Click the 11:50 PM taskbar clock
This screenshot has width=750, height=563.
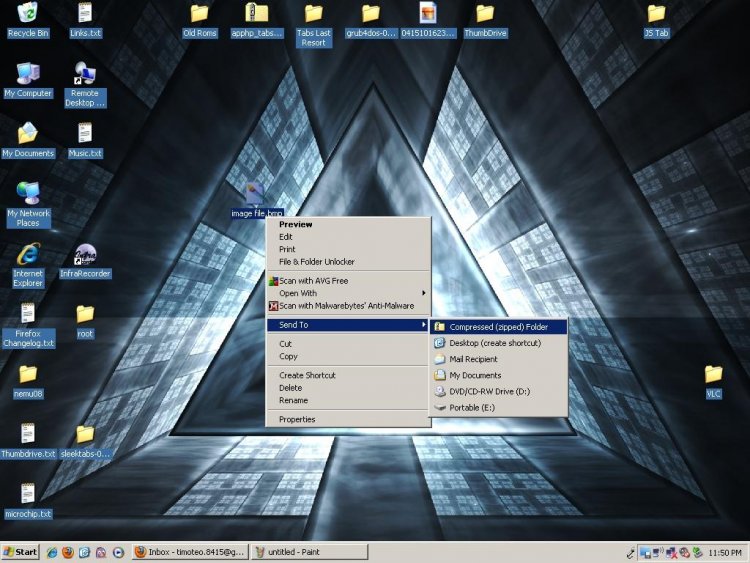[x=725, y=553]
